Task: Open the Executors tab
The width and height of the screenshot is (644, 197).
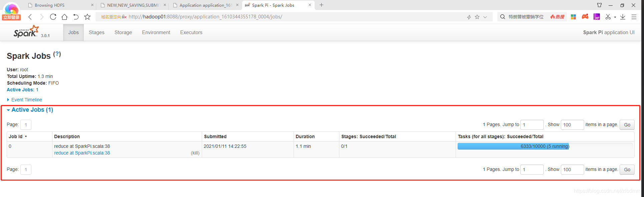Action: pyautogui.click(x=191, y=32)
